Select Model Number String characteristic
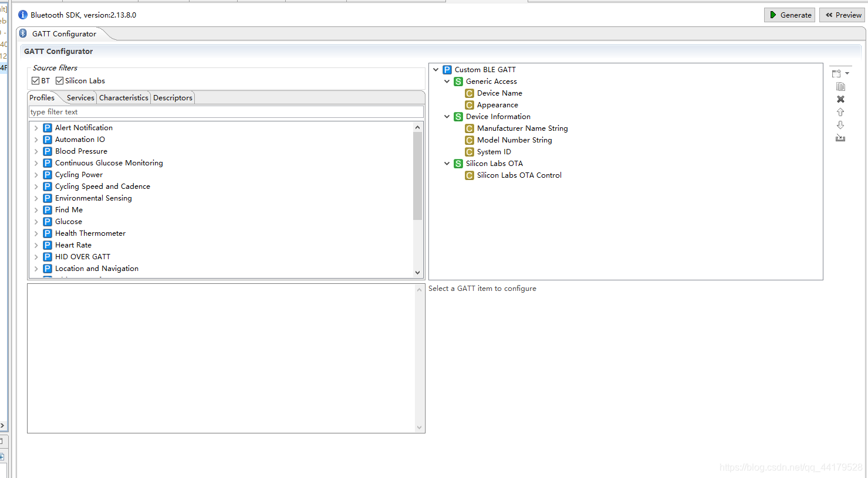The width and height of the screenshot is (868, 478). click(x=515, y=140)
